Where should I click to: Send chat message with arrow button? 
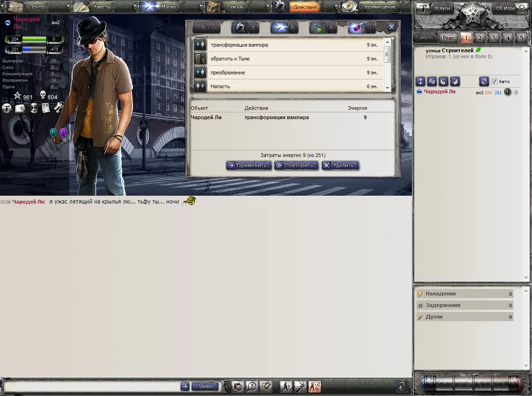click(185, 386)
